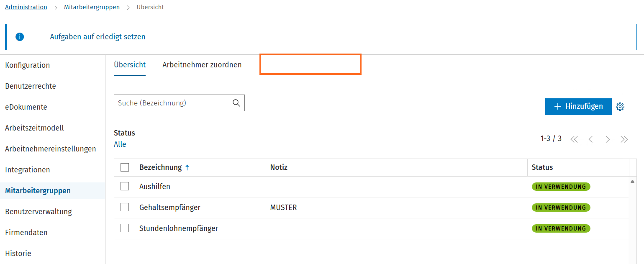Click scrollbar up arrow in table
Image resolution: width=644 pixels, height=264 pixels.
(x=632, y=181)
